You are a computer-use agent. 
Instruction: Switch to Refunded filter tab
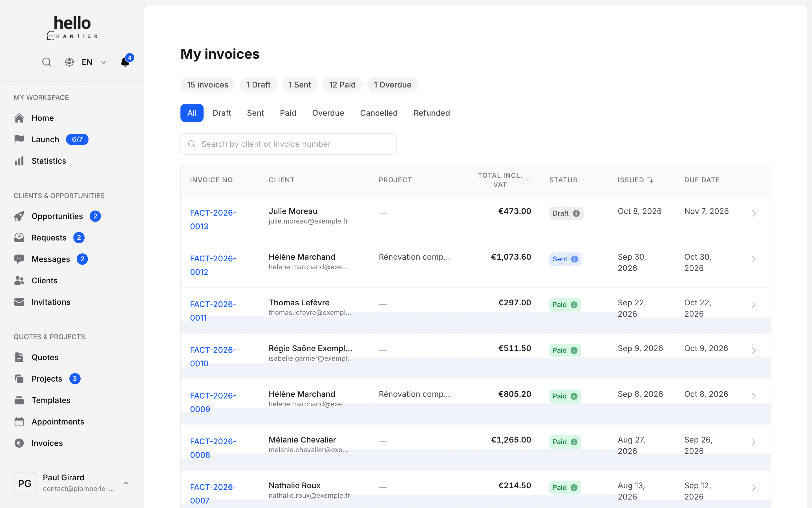(x=431, y=113)
